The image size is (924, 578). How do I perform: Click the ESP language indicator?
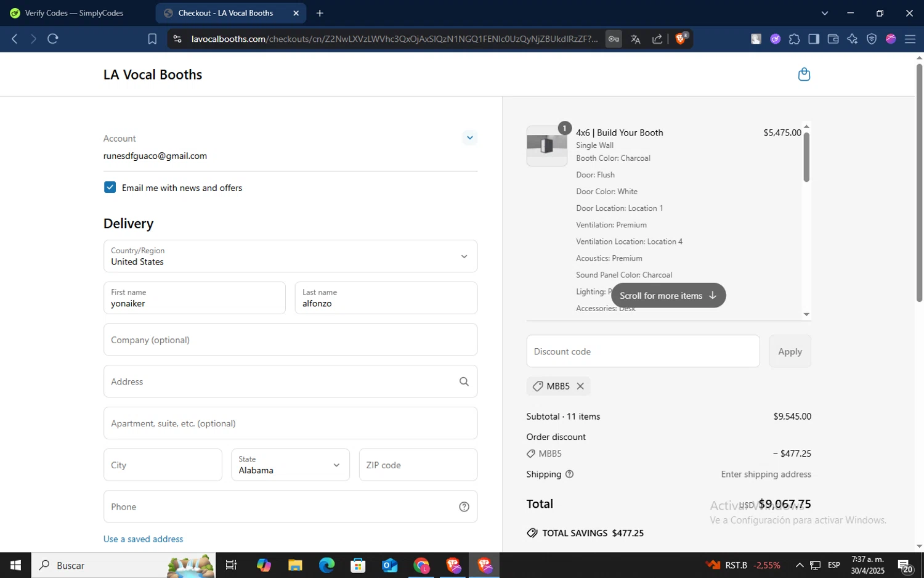tap(834, 565)
